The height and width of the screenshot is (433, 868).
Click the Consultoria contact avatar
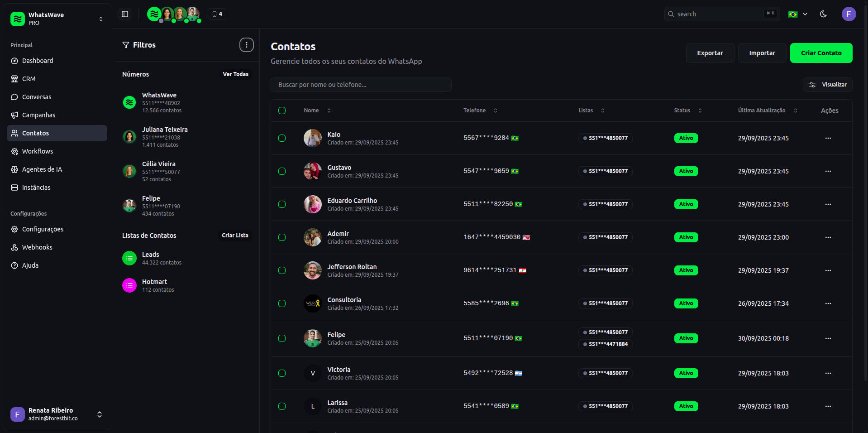coord(312,303)
